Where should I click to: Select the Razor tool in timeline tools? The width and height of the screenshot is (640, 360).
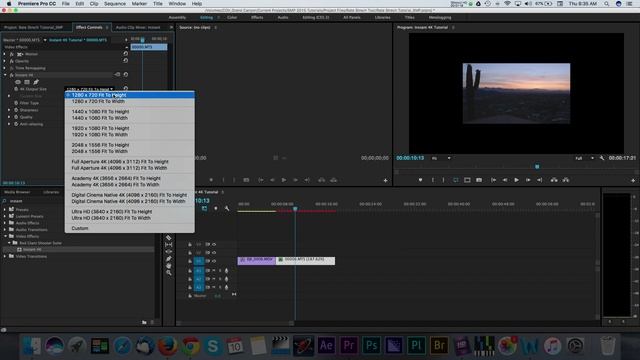(169, 238)
